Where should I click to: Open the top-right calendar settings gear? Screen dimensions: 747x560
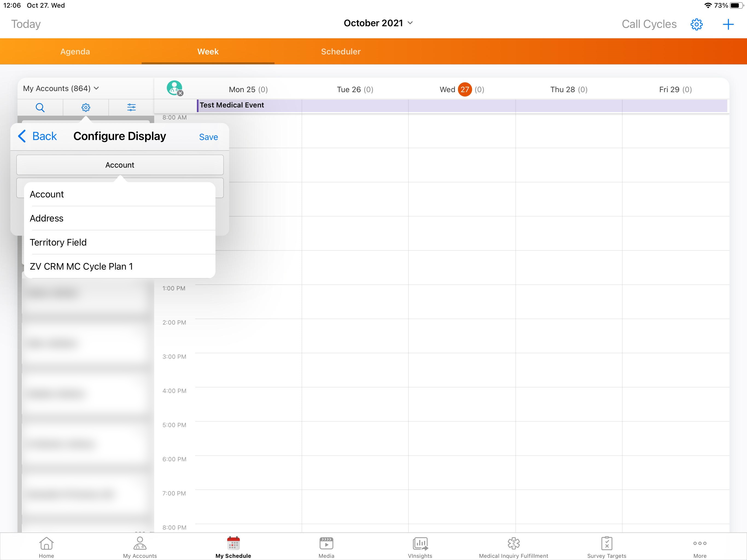pos(696,24)
